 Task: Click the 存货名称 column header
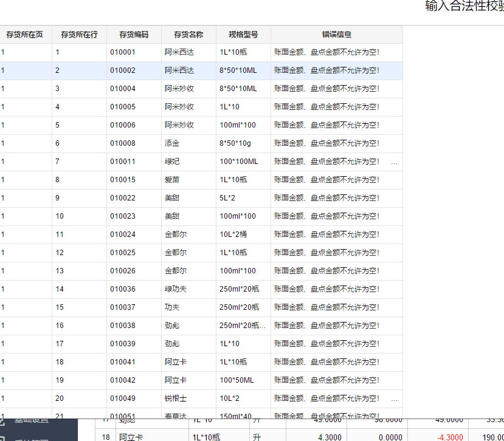(x=188, y=35)
